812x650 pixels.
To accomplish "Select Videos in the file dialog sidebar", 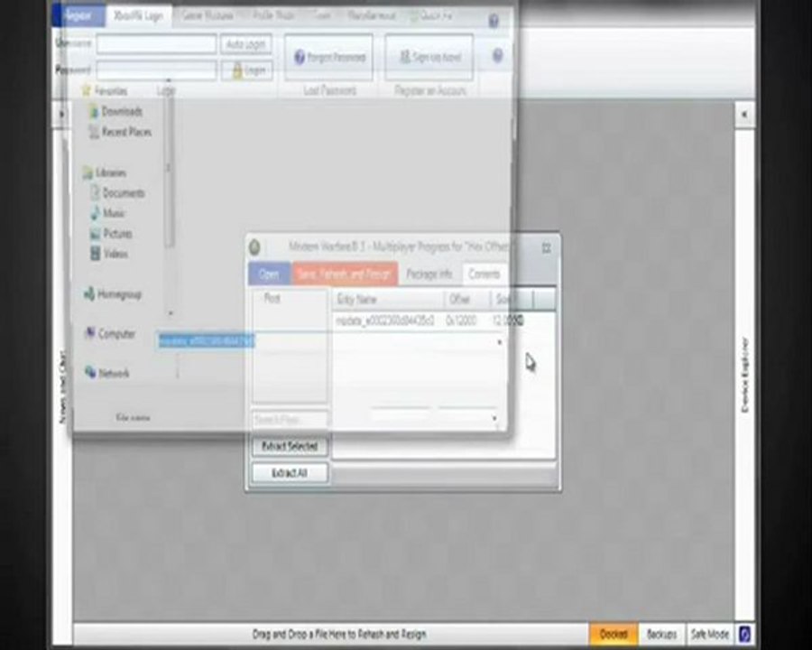I will click(109, 254).
